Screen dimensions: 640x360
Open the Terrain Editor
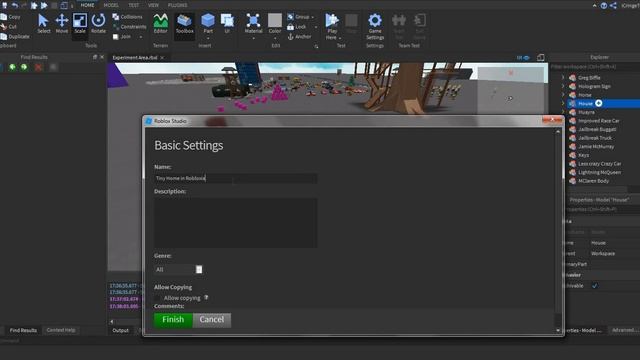tap(160, 24)
